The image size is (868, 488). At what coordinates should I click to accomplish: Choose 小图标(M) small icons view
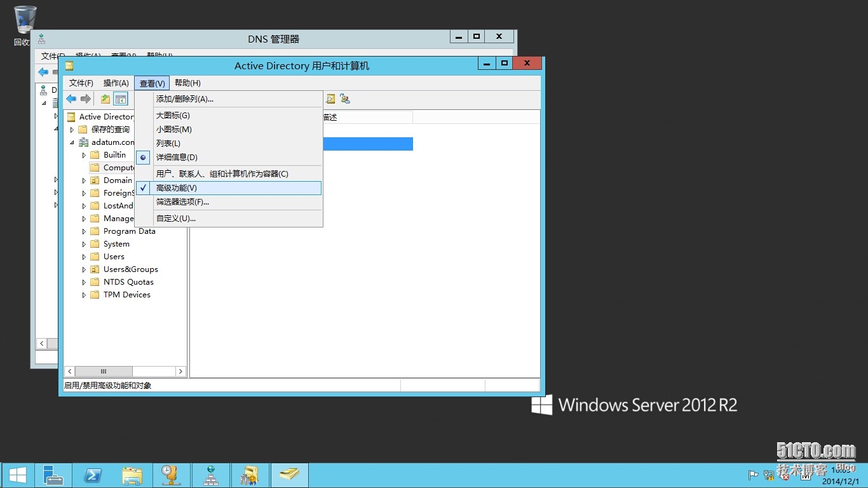tap(229, 130)
